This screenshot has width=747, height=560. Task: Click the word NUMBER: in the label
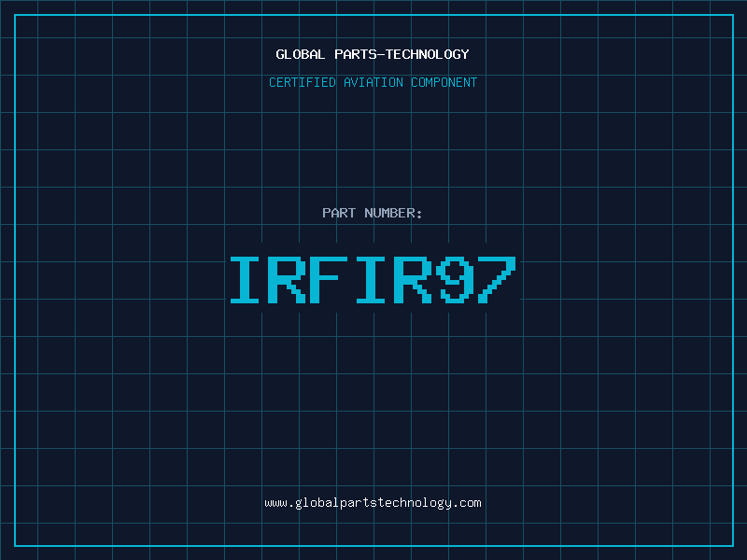pos(393,213)
